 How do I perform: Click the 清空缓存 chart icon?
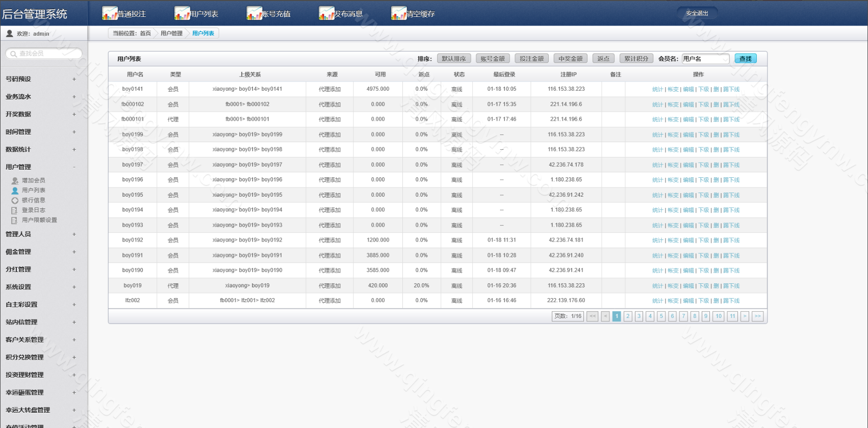(399, 13)
